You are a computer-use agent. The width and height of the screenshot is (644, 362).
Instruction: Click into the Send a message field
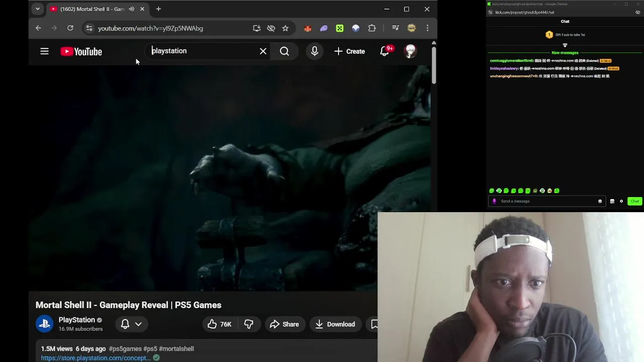click(x=547, y=201)
